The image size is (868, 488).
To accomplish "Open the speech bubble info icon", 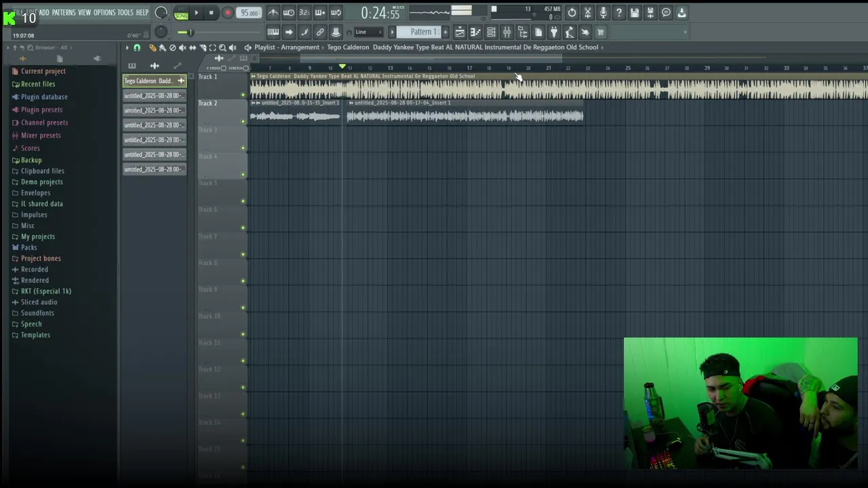I will pos(666,12).
